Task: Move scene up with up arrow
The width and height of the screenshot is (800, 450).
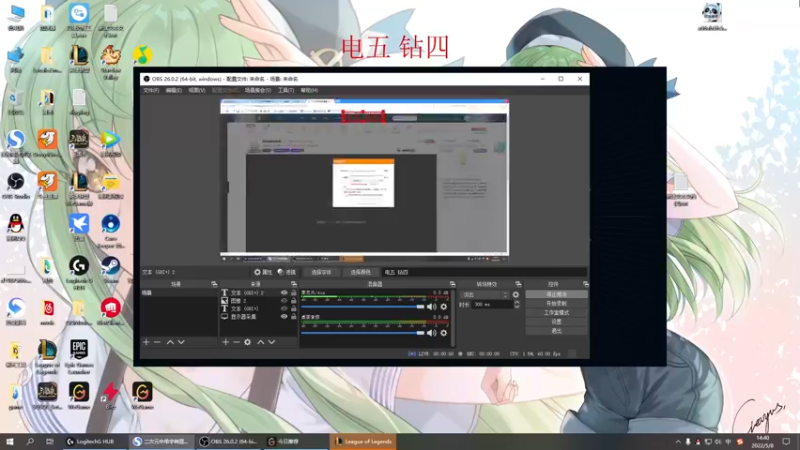Action: 170,342
